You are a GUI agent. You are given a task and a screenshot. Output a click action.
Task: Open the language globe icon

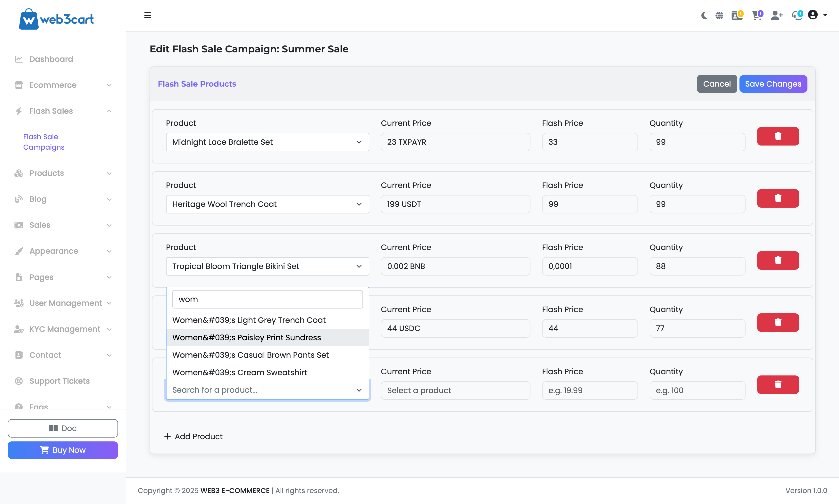[719, 15]
